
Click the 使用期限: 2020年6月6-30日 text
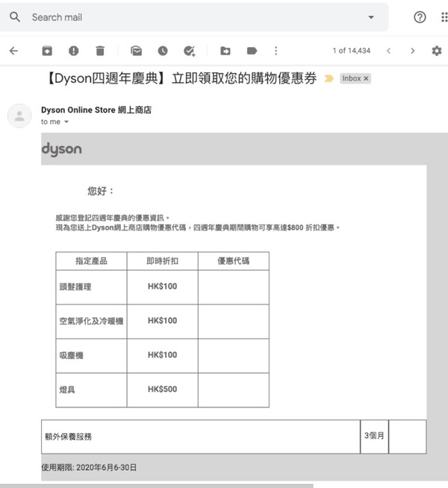click(x=89, y=467)
